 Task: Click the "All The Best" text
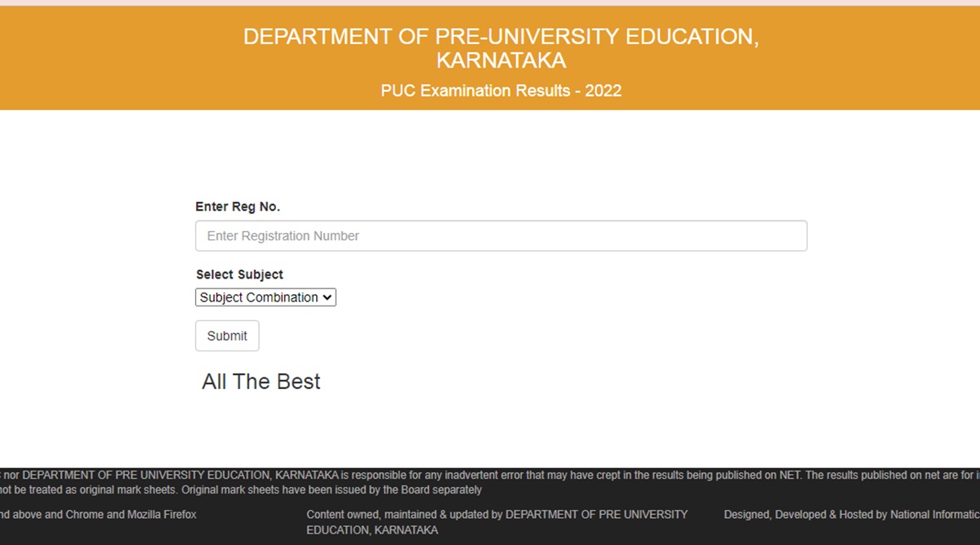click(261, 382)
